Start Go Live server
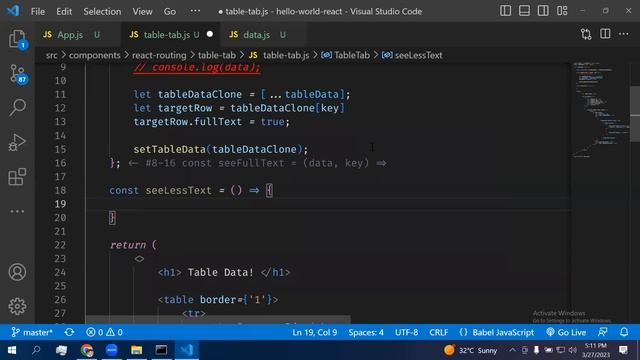Image resolution: width=640 pixels, height=360 pixels. tap(566, 332)
